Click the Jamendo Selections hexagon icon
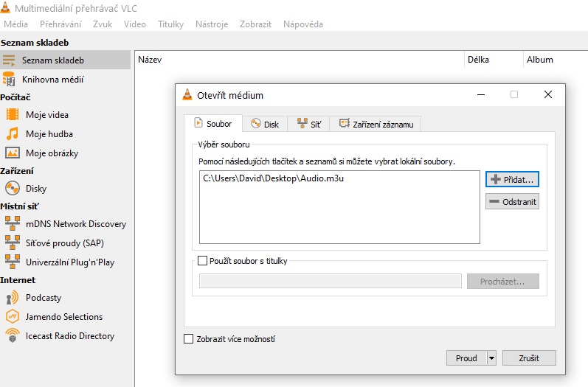Viewport: 588px width, 387px height. click(13, 316)
